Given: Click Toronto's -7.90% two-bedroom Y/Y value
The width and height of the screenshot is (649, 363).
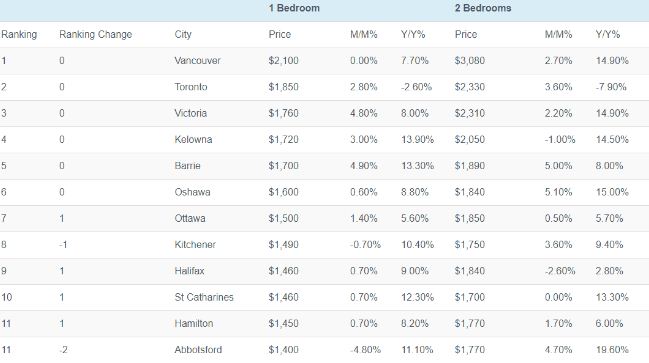Looking at the screenshot, I should [611, 87].
